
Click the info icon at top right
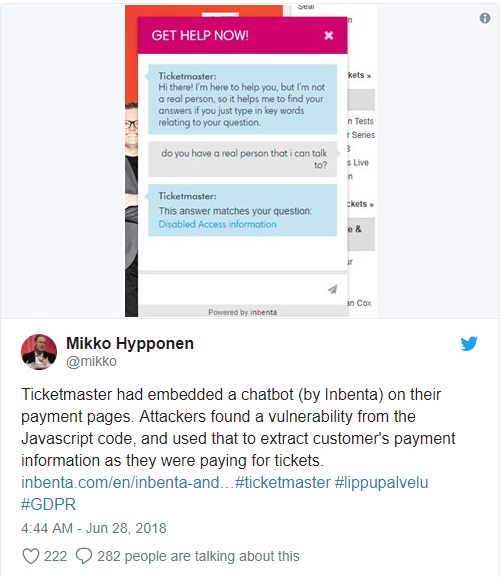[485, 18]
